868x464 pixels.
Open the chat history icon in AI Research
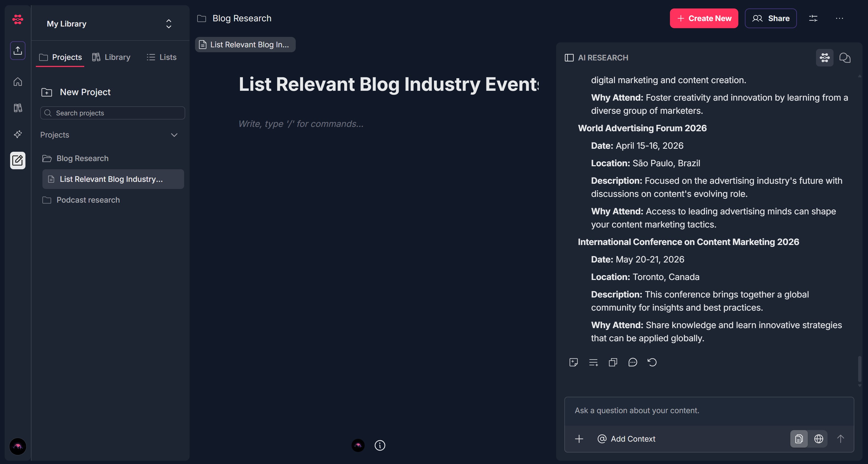pos(845,58)
